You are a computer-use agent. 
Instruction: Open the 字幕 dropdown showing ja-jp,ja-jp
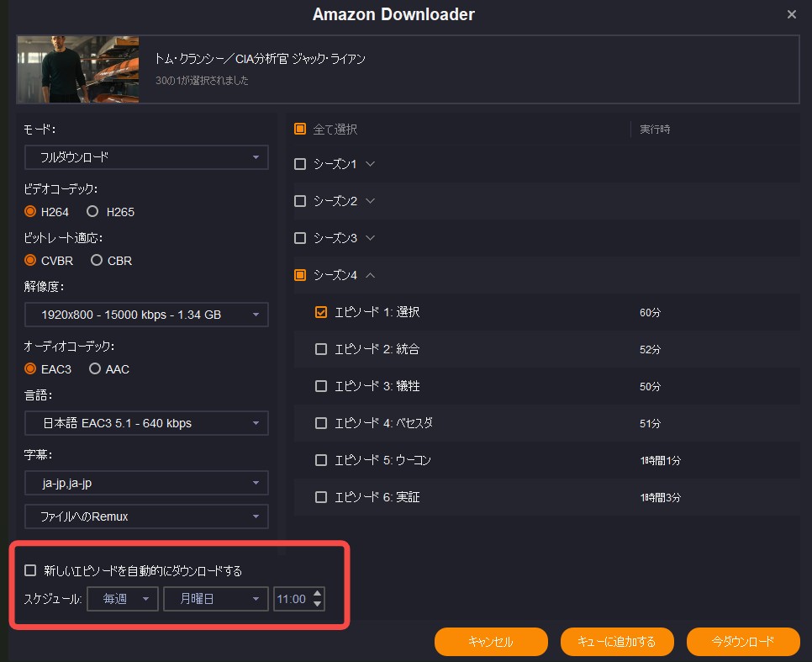[x=146, y=483]
